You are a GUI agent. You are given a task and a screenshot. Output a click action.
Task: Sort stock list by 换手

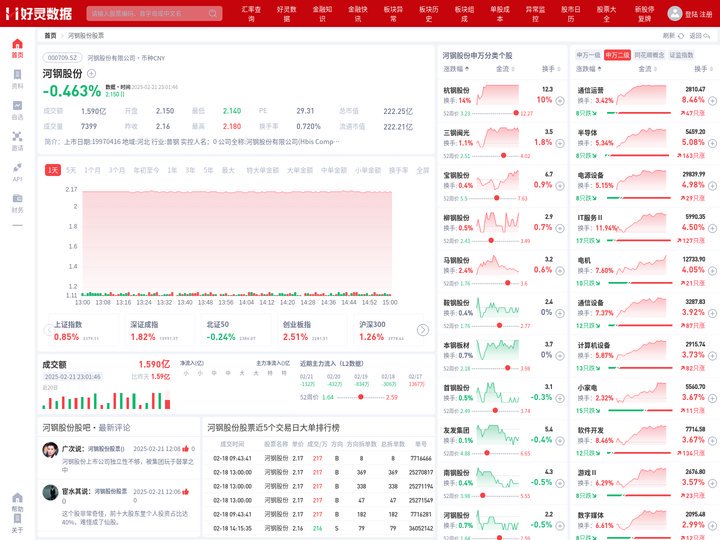tap(551, 69)
